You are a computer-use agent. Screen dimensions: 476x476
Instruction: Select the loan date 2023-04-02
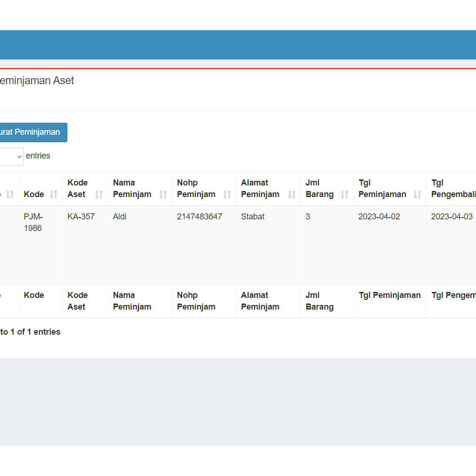[379, 217]
